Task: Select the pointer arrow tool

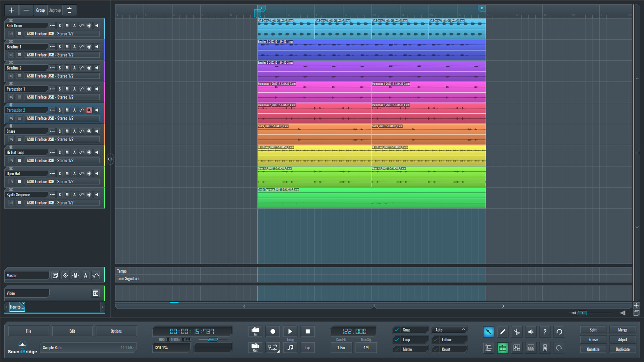Action: [488, 331]
